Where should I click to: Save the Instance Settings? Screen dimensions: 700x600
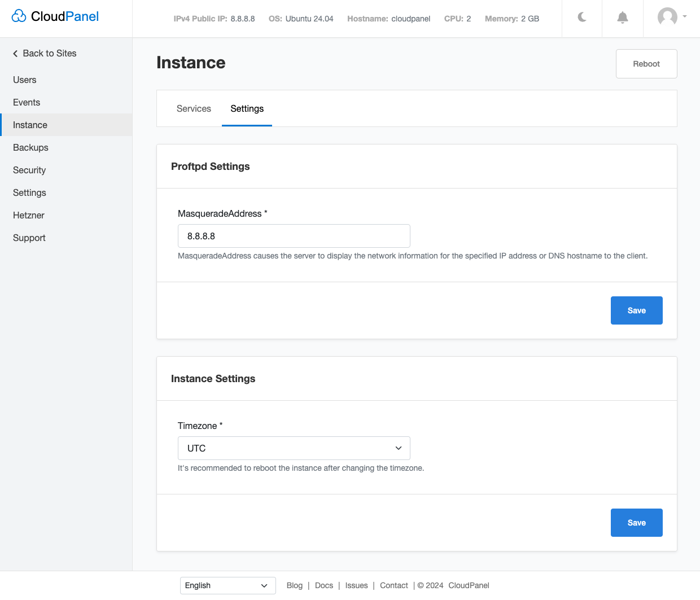click(x=636, y=523)
